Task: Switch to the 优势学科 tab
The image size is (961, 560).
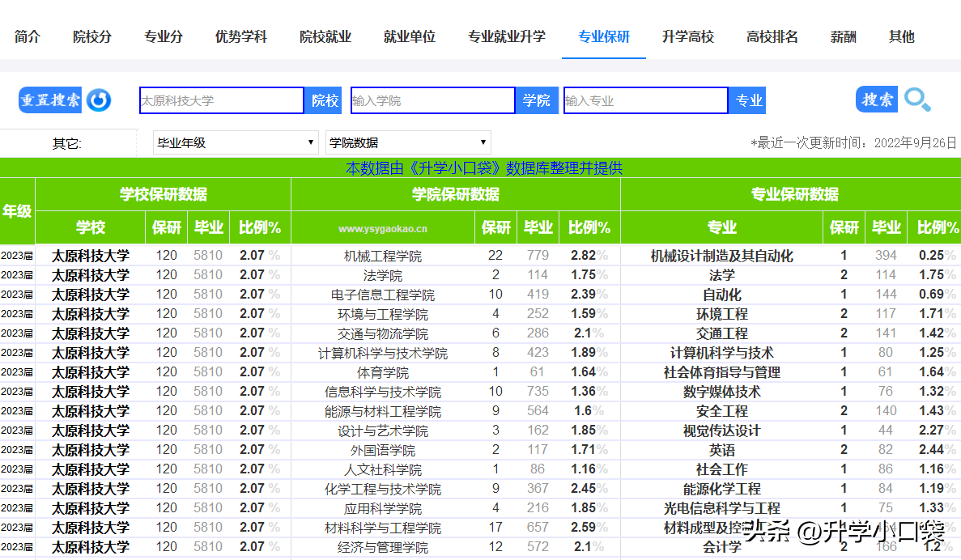Action: click(241, 36)
